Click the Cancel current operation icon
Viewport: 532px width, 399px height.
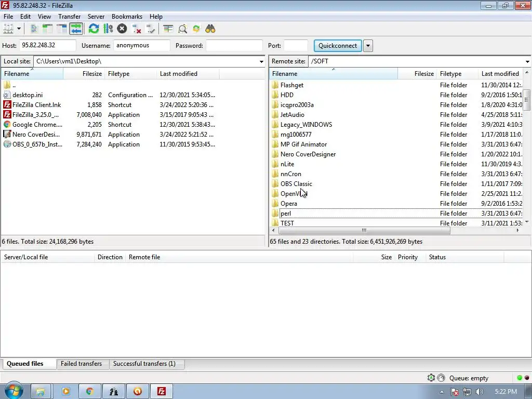coord(122,29)
